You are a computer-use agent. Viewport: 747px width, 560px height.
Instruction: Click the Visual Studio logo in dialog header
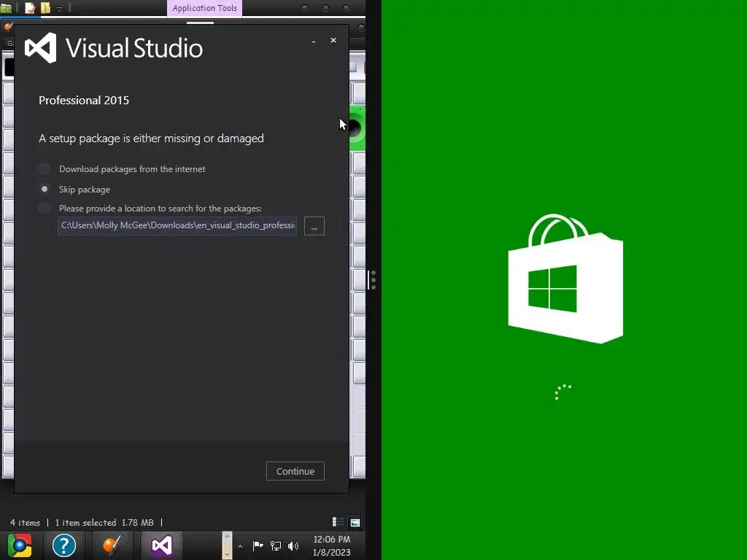(41, 47)
